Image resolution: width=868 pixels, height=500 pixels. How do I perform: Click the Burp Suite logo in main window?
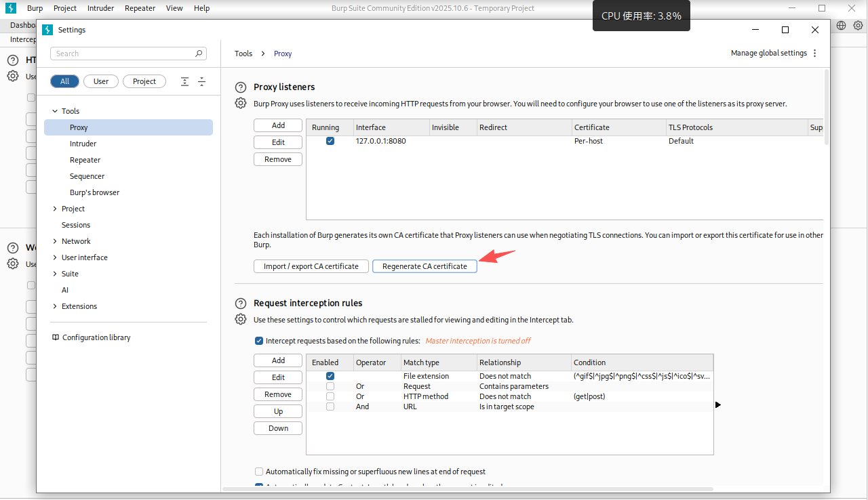click(10, 8)
